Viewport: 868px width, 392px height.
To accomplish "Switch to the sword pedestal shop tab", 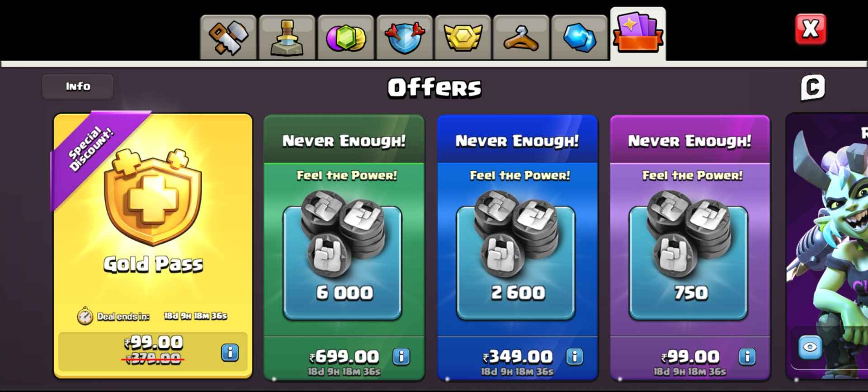I will coord(287,37).
